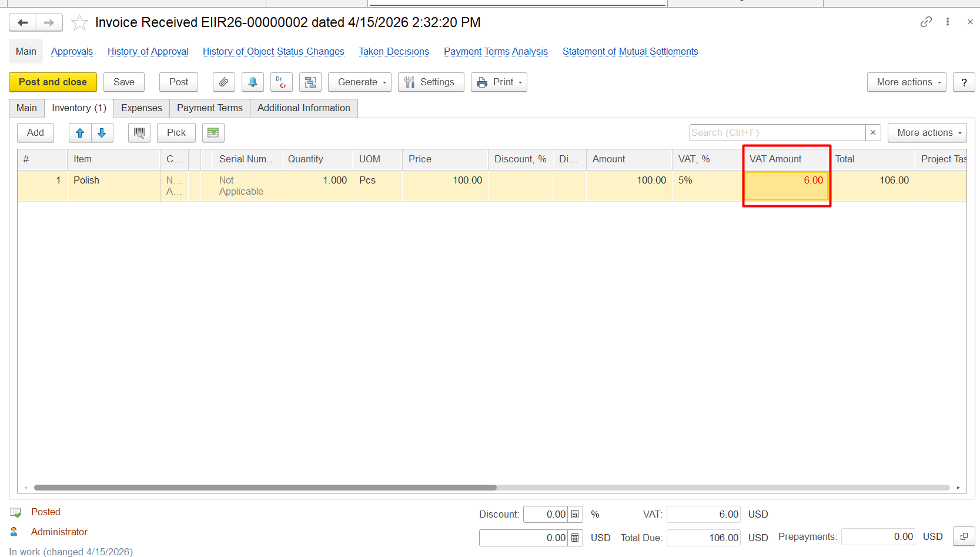This screenshot has height=557, width=980.
Task: Open table More actions dropdown
Action: click(x=927, y=133)
